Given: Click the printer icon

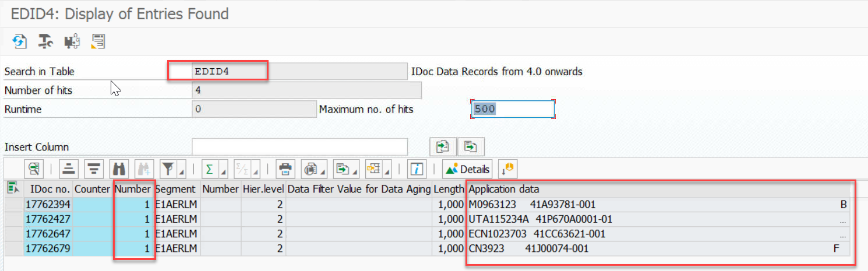Looking at the screenshot, I should 285,169.
